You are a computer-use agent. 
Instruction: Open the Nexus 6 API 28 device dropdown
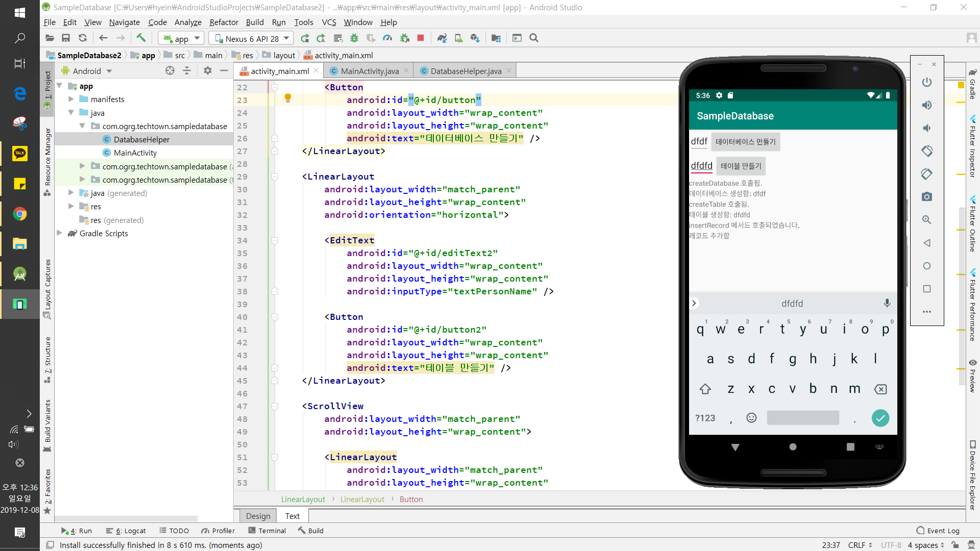(x=253, y=39)
